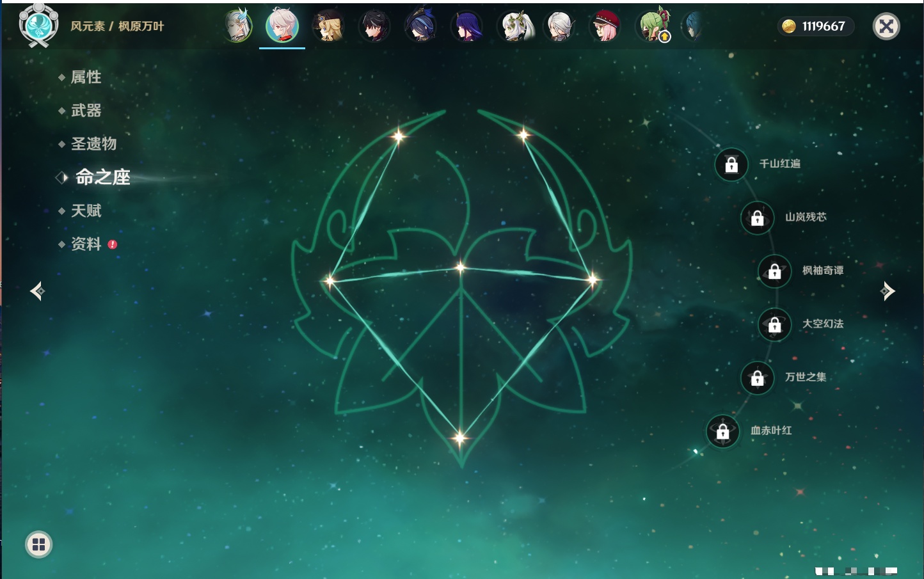
Task: Open the grid menu button
Action: pos(38,544)
